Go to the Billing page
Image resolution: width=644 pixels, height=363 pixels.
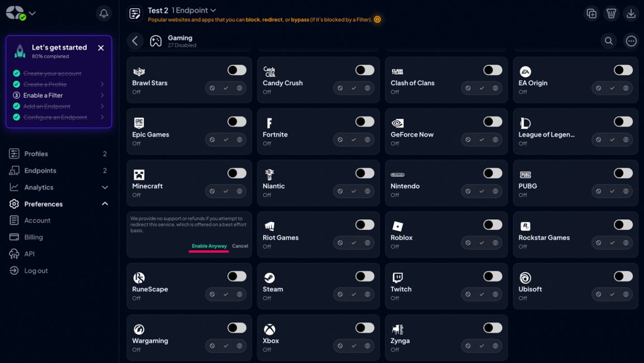click(33, 237)
